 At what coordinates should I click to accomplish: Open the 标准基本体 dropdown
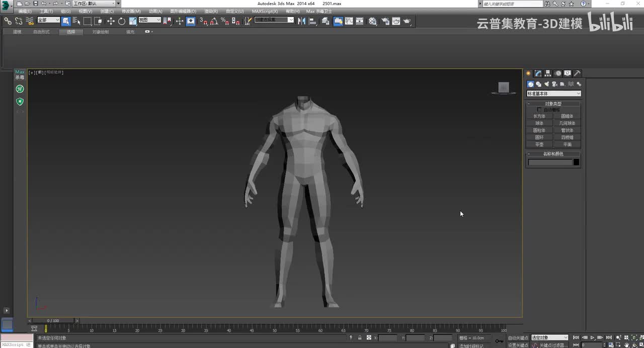point(553,94)
